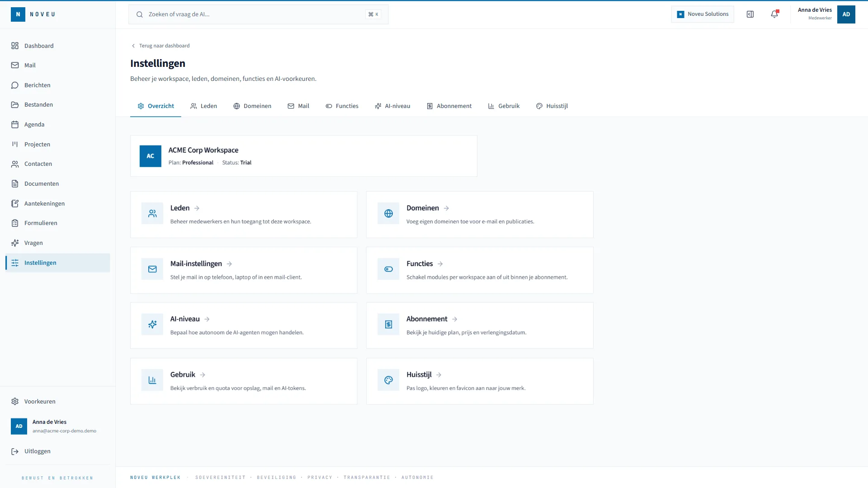Open Contacten people icon in sidebar
The height and width of the screenshot is (488, 868).
[x=15, y=164]
